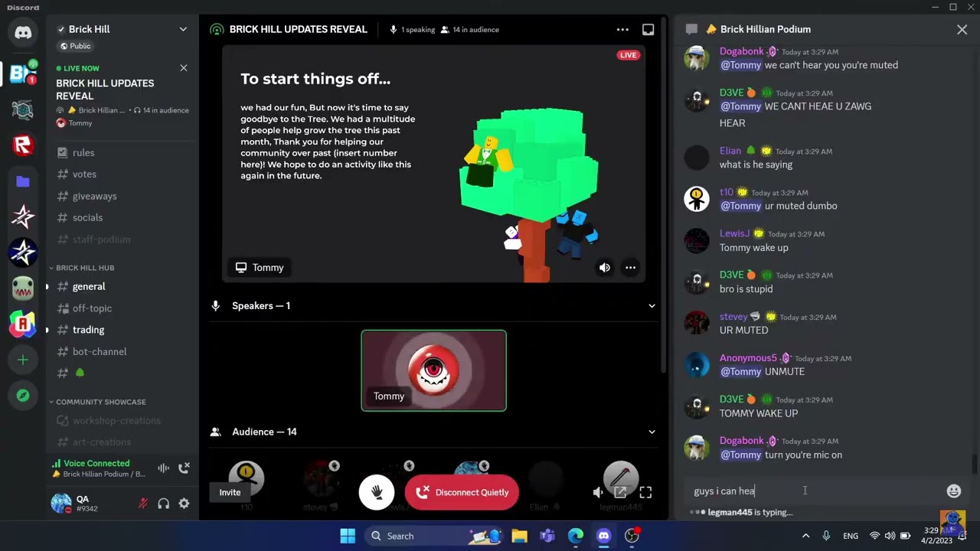Open the green monster server icon
980x551 pixels.
[x=23, y=289]
